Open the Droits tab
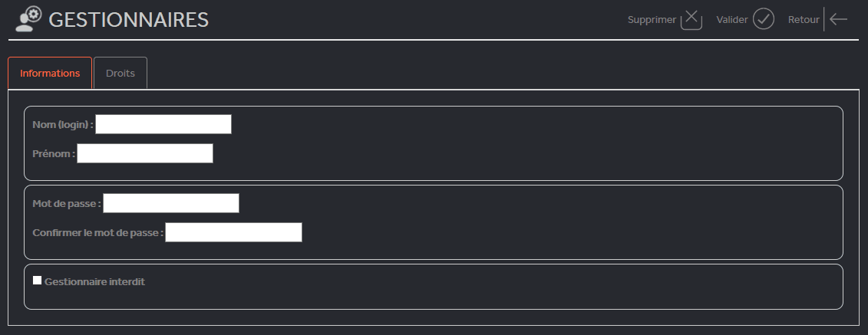Viewport: 868px width, 335px height. click(120, 74)
